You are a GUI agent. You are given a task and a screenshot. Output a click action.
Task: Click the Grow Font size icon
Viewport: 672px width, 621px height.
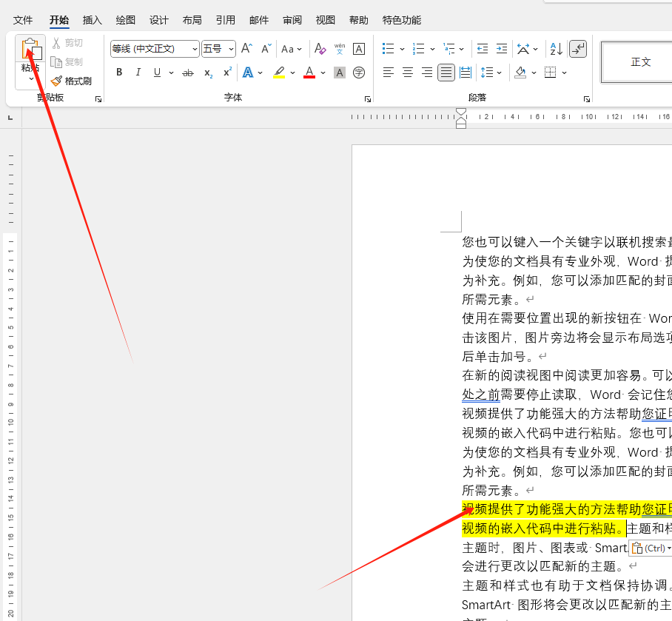pyautogui.click(x=247, y=49)
